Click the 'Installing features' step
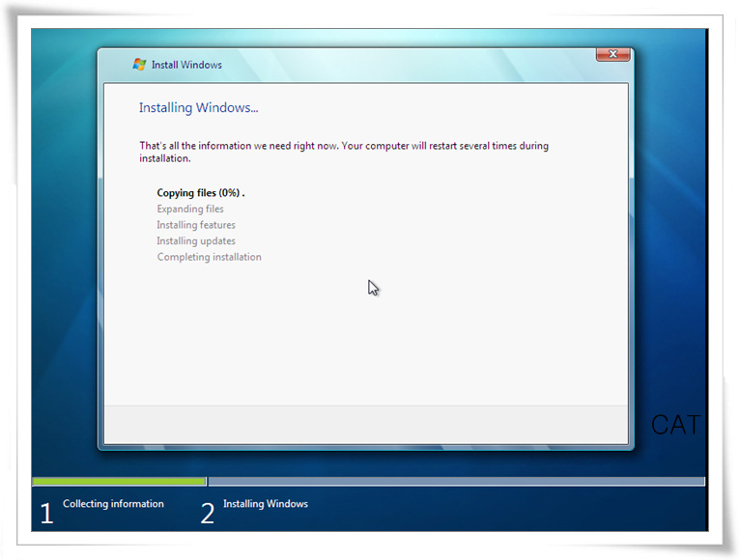Image resolution: width=740 pixels, height=560 pixels. [196, 225]
